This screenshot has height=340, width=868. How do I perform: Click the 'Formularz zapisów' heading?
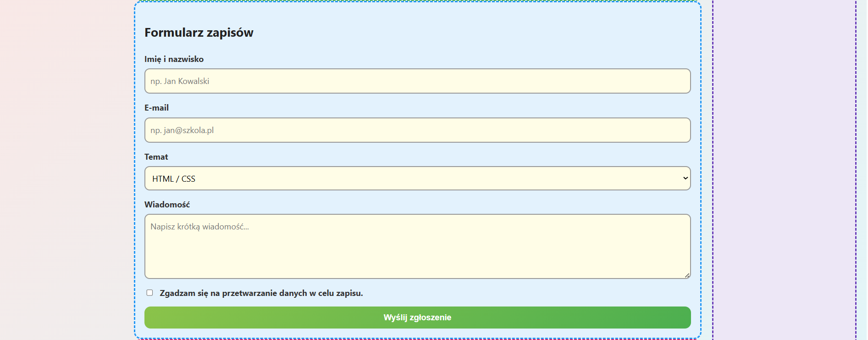coord(199,33)
